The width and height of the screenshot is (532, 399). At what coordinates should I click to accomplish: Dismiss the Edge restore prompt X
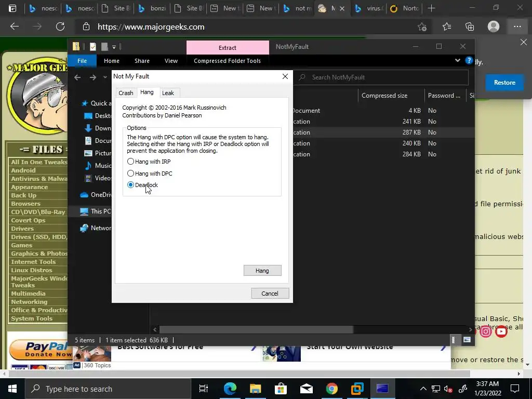[524, 43]
